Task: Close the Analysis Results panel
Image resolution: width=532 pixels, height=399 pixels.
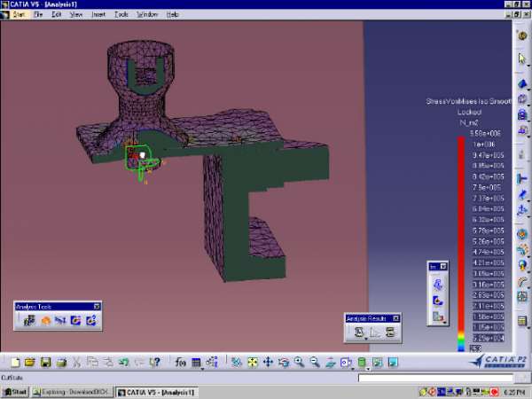Action: (x=395, y=318)
